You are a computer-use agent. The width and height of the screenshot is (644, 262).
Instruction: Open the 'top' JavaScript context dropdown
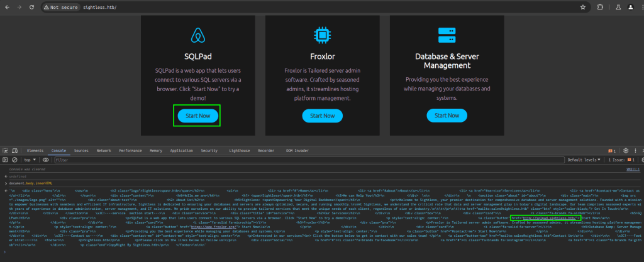(x=30, y=160)
